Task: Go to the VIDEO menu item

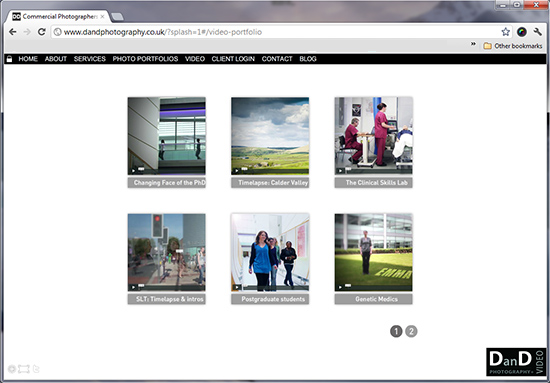Action: click(195, 59)
